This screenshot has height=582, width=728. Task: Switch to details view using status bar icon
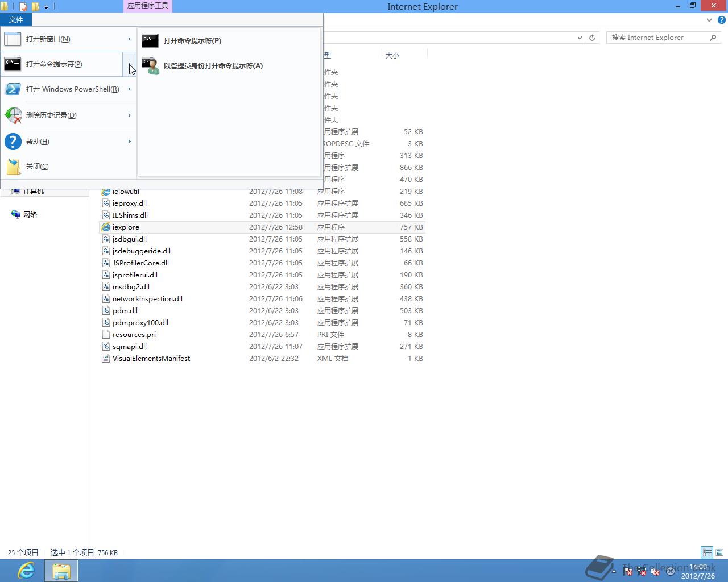click(x=707, y=552)
